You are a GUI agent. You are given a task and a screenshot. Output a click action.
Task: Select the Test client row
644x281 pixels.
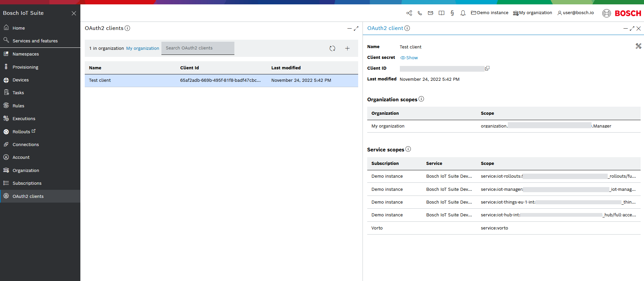[x=221, y=80]
